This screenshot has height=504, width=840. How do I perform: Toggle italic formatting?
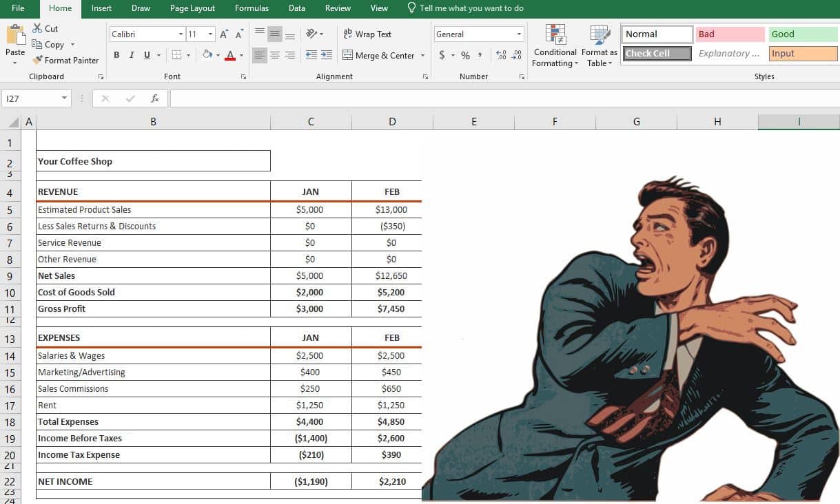(x=132, y=55)
